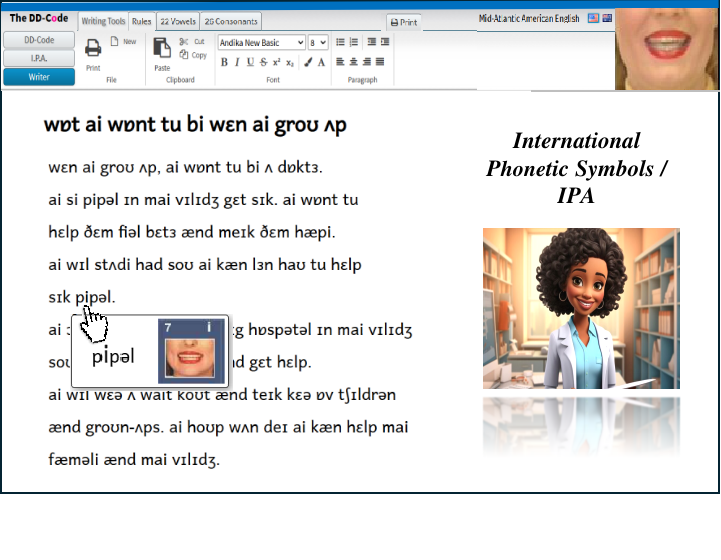Center the paragraph text
This screenshot has width=721, height=560.
354,62
